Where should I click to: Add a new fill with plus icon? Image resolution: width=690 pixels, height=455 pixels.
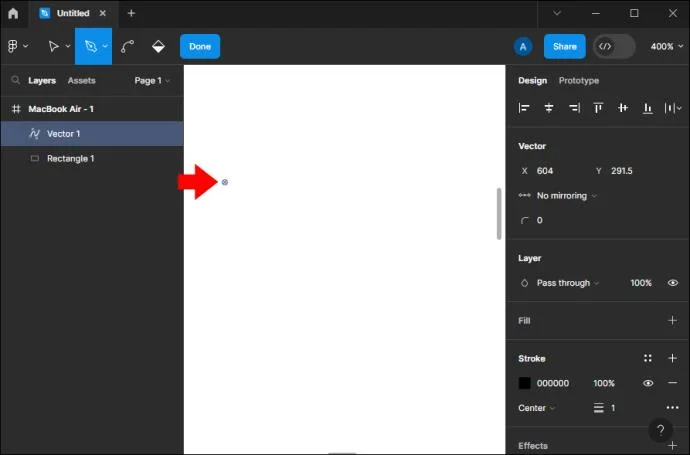pyautogui.click(x=672, y=320)
